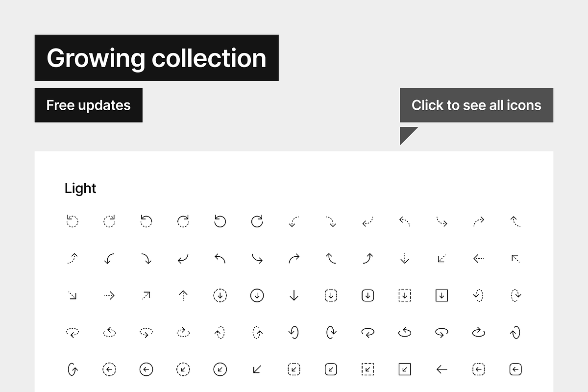Screen dimensions: 588x392
Task: Click the solid clockwise redo circle icon
Action: (x=257, y=221)
